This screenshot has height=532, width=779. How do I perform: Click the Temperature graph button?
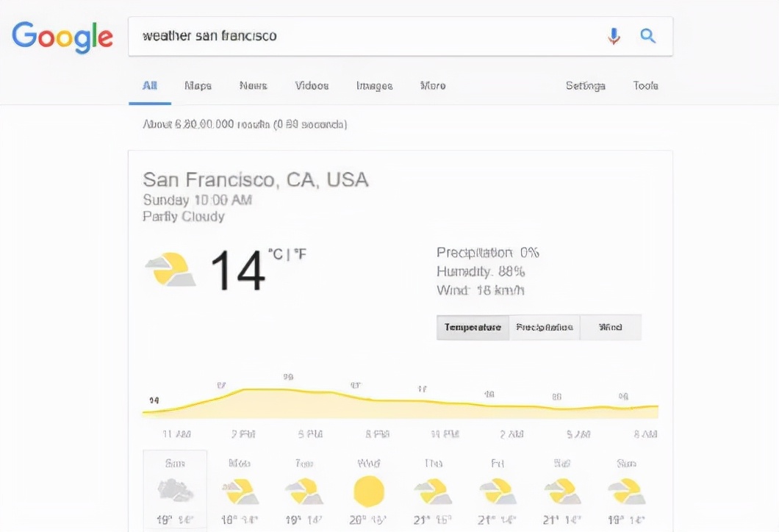(473, 328)
